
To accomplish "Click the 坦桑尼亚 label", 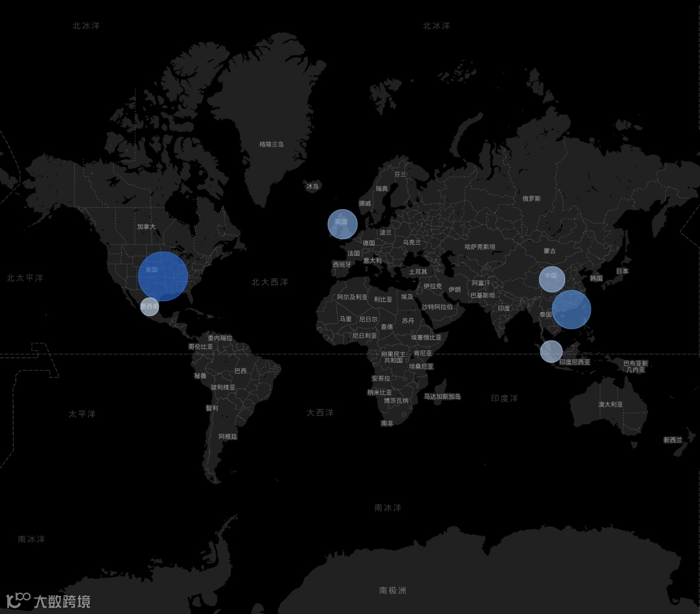I will 421,367.
